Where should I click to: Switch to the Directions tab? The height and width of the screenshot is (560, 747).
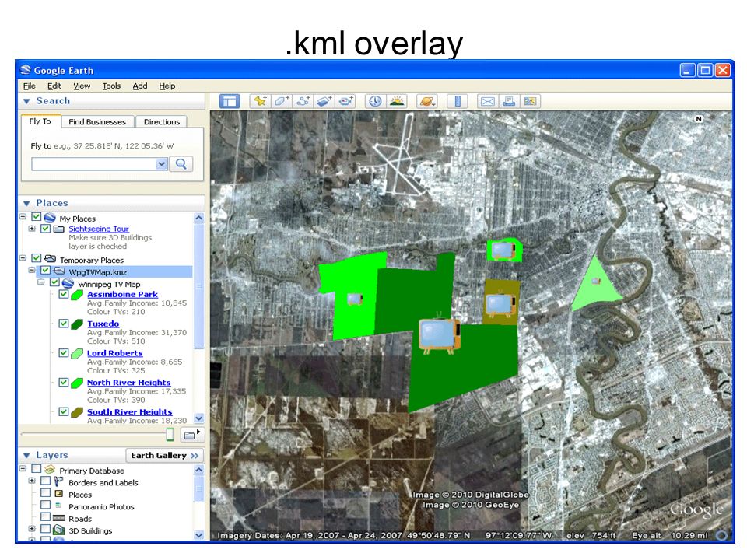click(162, 122)
